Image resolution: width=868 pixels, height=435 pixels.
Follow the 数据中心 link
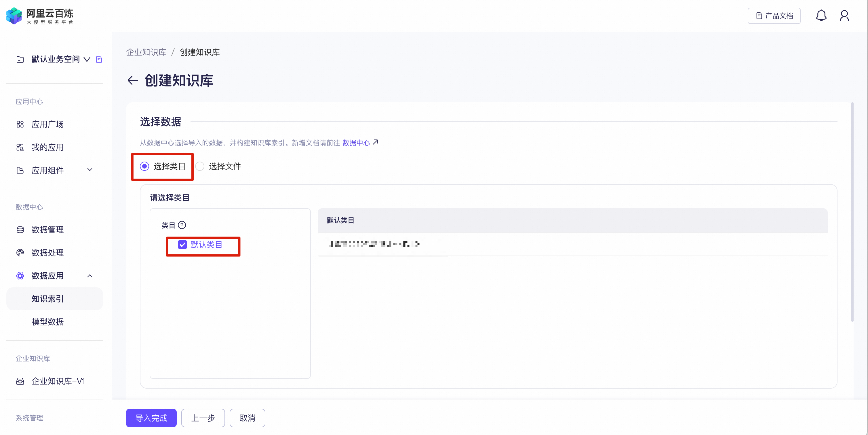pos(356,143)
